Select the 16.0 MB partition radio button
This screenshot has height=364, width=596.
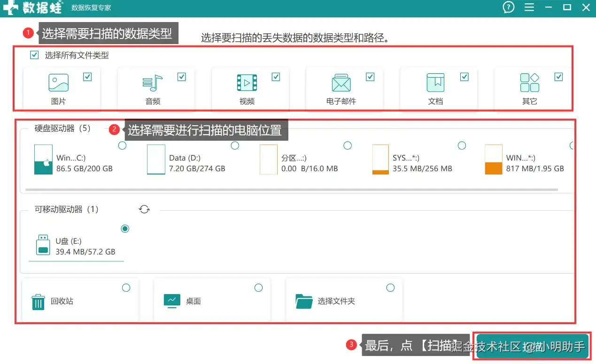click(348, 146)
